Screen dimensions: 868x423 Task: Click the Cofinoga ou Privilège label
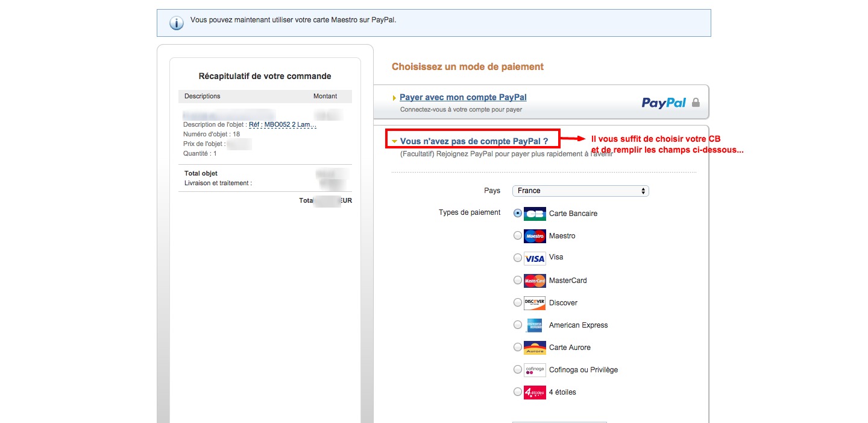tap(583, 370)
